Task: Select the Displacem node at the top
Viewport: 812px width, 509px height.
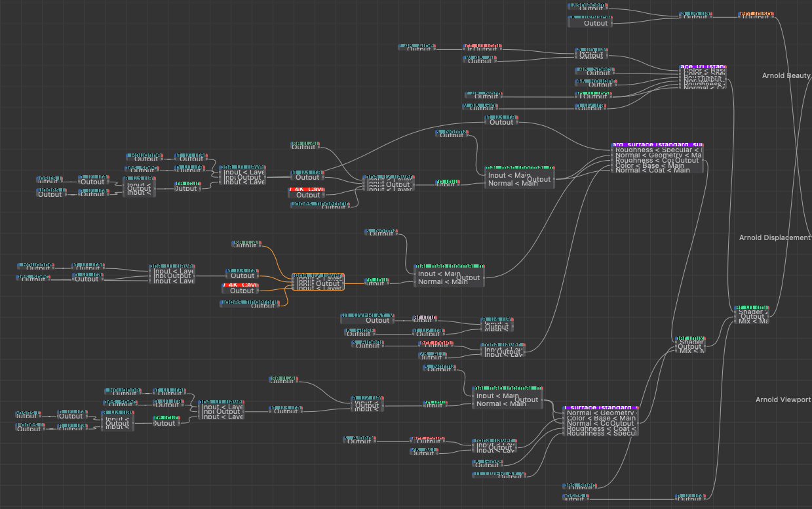Action: click(587, 6)
